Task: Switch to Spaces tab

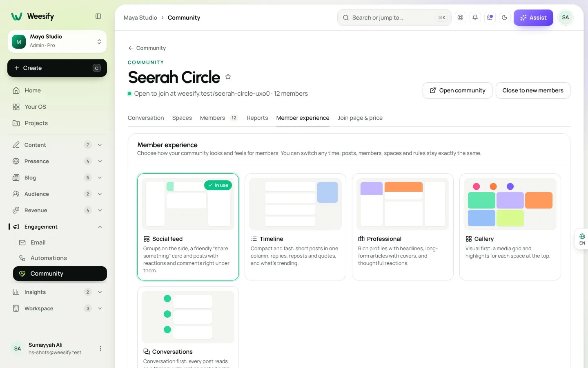Action: [182, 118]
